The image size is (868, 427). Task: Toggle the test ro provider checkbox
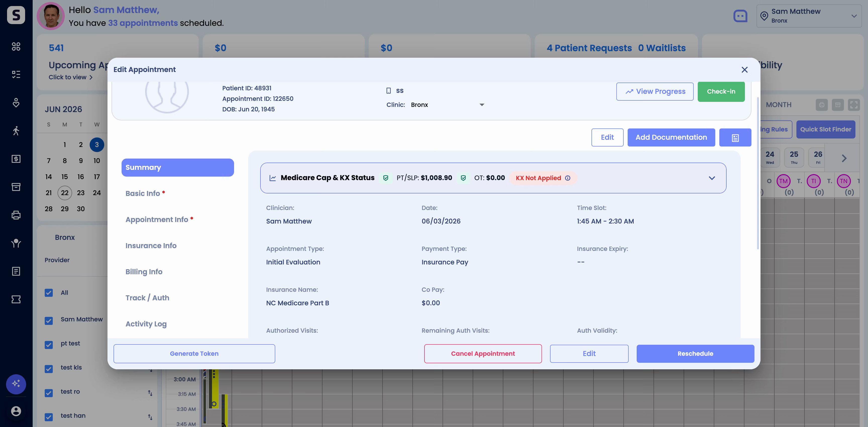pyautogui.click(x=49, y=393)
